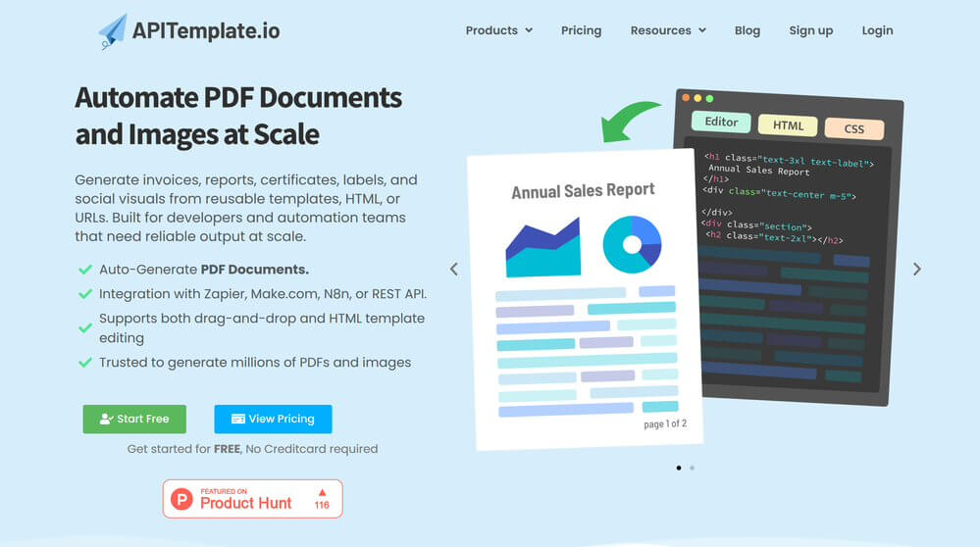Click the area chart in the report
Viewport: 980px width, 547px height.
click(x=542, y=249)
